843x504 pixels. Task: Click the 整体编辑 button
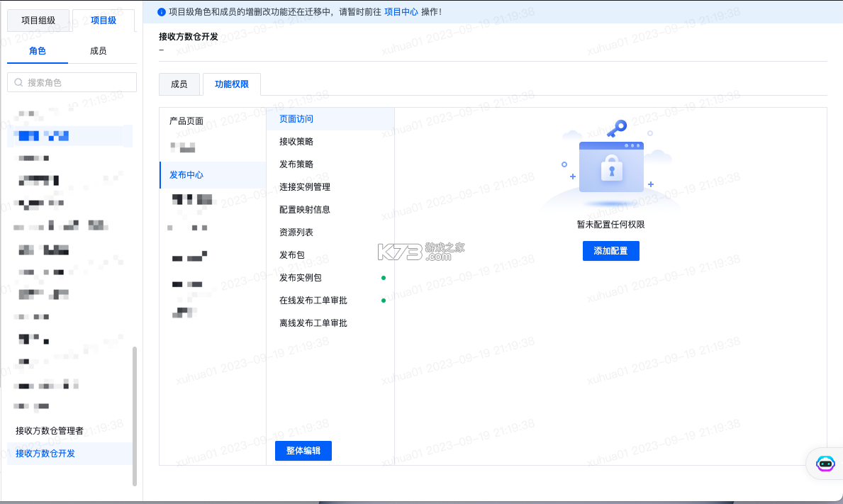click(x=303, y=451)
